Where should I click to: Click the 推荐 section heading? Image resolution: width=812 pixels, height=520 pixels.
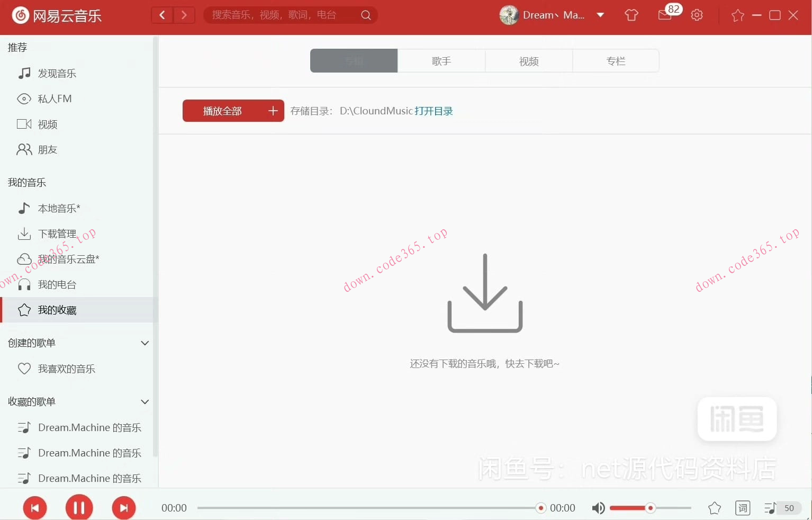click(17, 47)
